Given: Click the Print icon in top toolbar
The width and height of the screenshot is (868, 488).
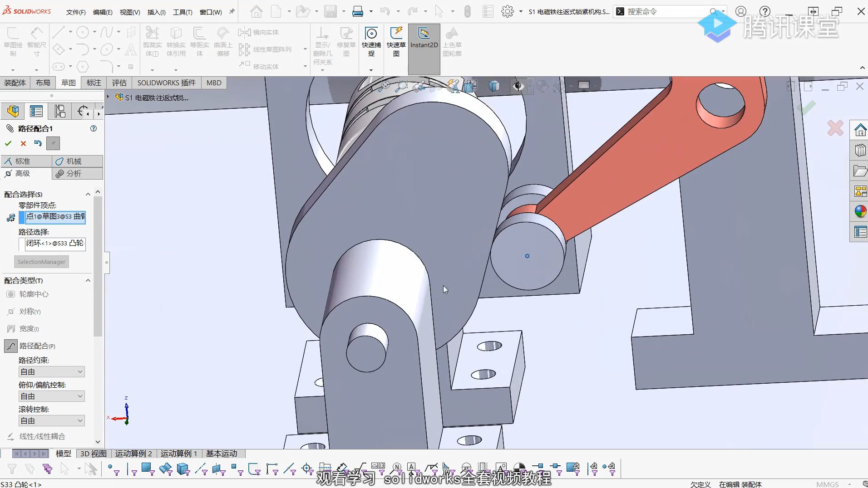Looking at the screenshot, I should 358,11.
